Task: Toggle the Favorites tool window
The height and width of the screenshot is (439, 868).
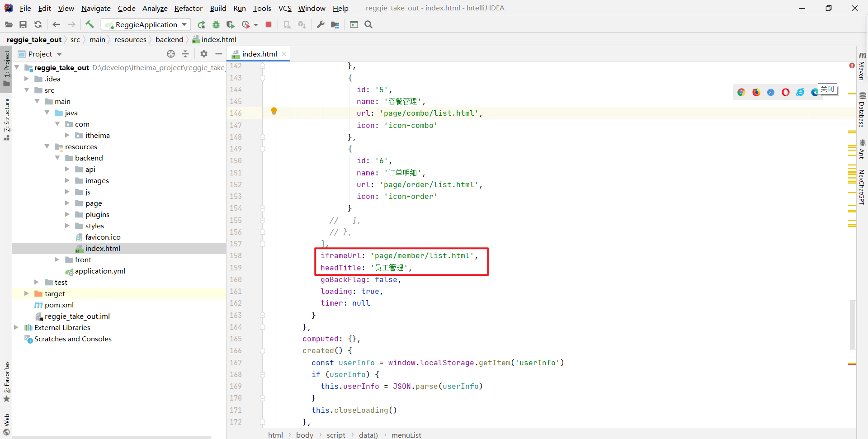Action: [6, 381]
